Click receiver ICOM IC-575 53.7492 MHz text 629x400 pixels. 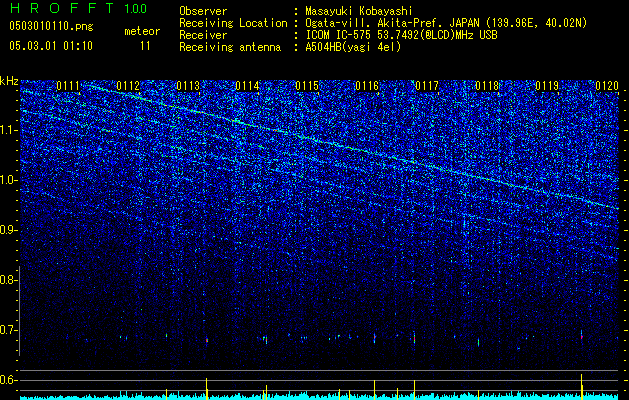click(x=401, y=35)
